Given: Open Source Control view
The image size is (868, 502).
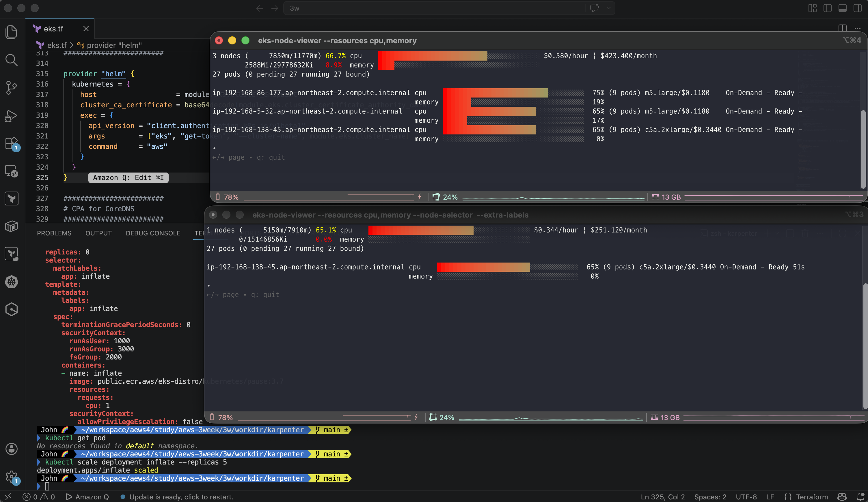Looking at the screenshot, I should pyautogui.click(x=11, y=88).
